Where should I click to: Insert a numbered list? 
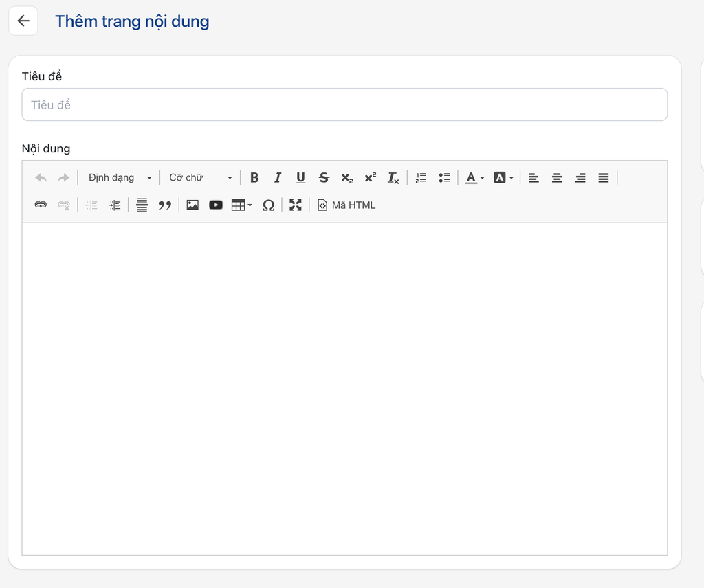(x=421, y=178)
